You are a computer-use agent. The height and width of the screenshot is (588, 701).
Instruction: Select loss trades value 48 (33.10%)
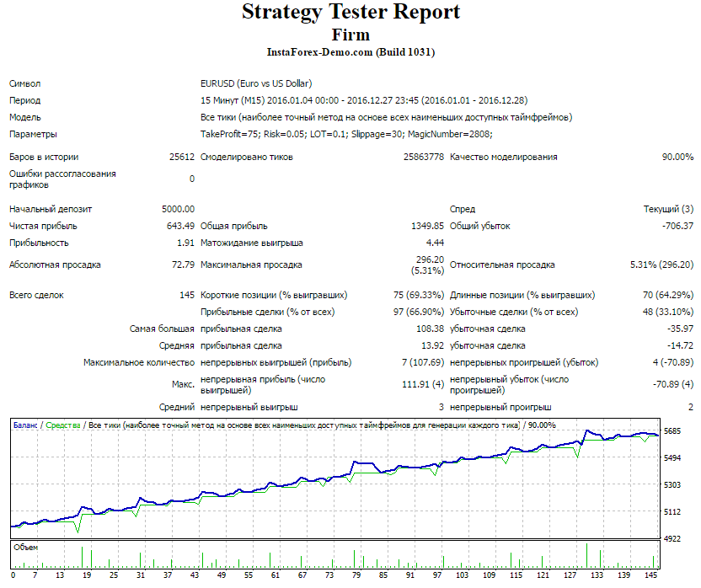[x=668, y=312]
